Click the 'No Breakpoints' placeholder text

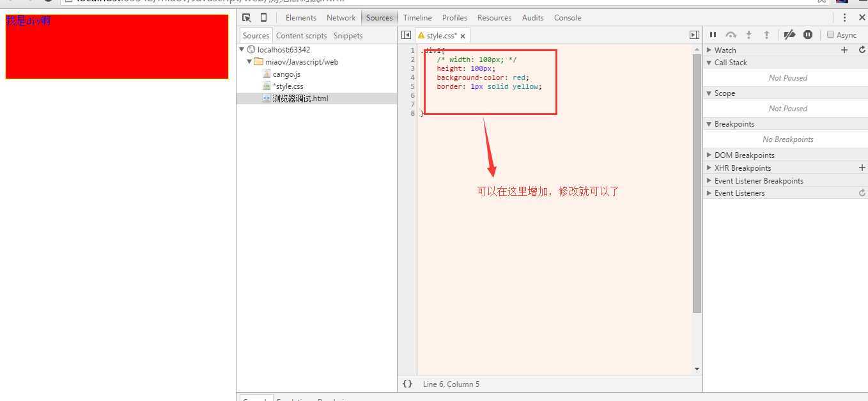pyautogui.click(x=787, y=139)
